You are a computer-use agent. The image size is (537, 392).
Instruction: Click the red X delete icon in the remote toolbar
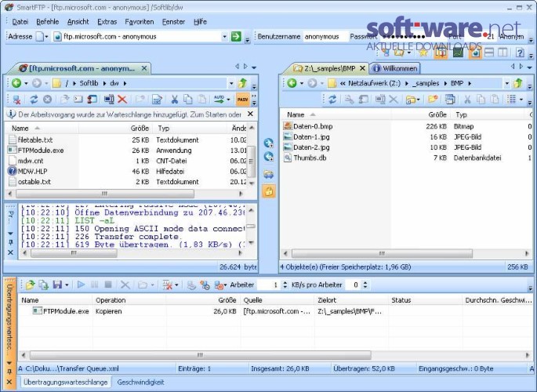pyautogui.click(x=122, y=100)
